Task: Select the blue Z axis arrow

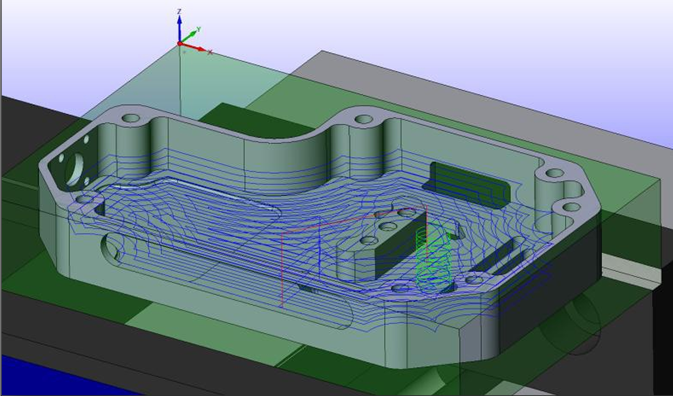Action: pyautogui.click(x=179, y=28)
